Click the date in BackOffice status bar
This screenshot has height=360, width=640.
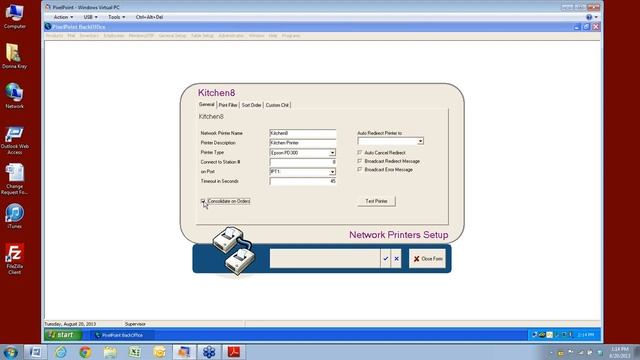(70, 324)
